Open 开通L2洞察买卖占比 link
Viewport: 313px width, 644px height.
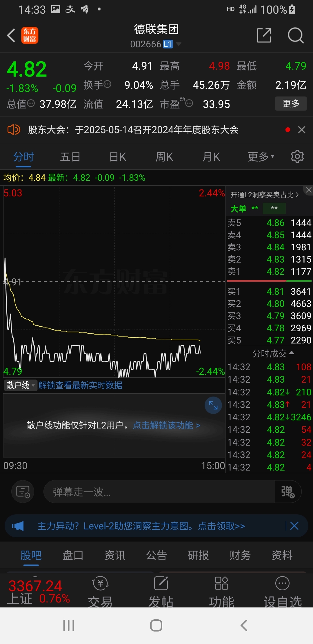point(264,195)
